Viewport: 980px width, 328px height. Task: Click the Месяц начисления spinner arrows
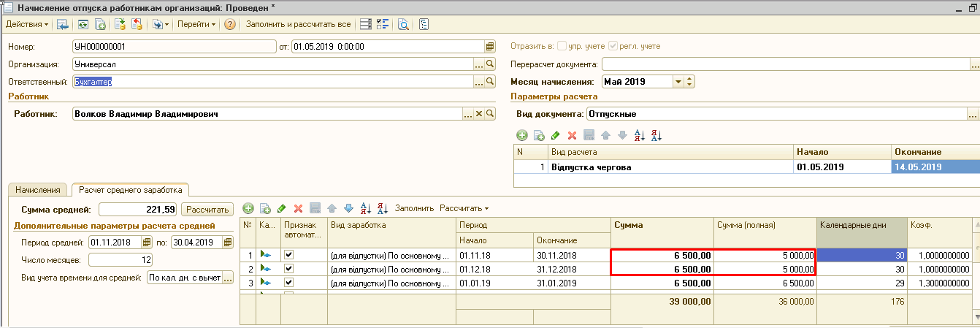pos(689,82)
